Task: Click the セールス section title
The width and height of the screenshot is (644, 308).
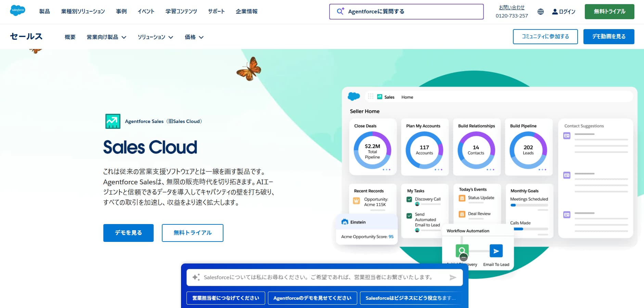Action: tap(26, 36)
